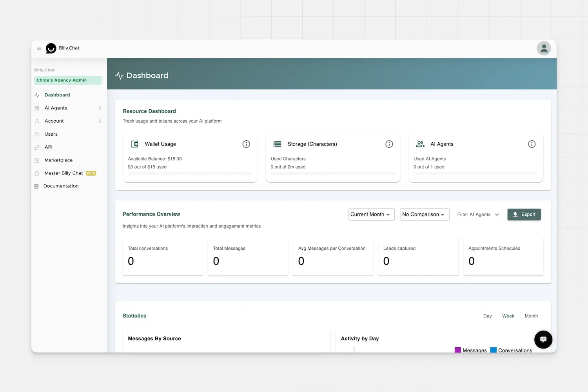The width and height of the screenshot is (588, 392).
Task: Click the Wallet Usage progress bar
Action: click(190, 173)
